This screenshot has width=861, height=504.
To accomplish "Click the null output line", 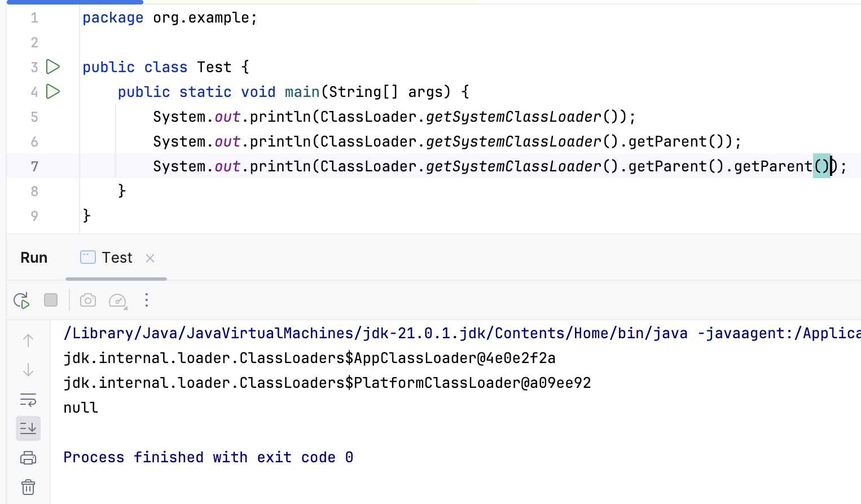I will [x=81, y=408].
